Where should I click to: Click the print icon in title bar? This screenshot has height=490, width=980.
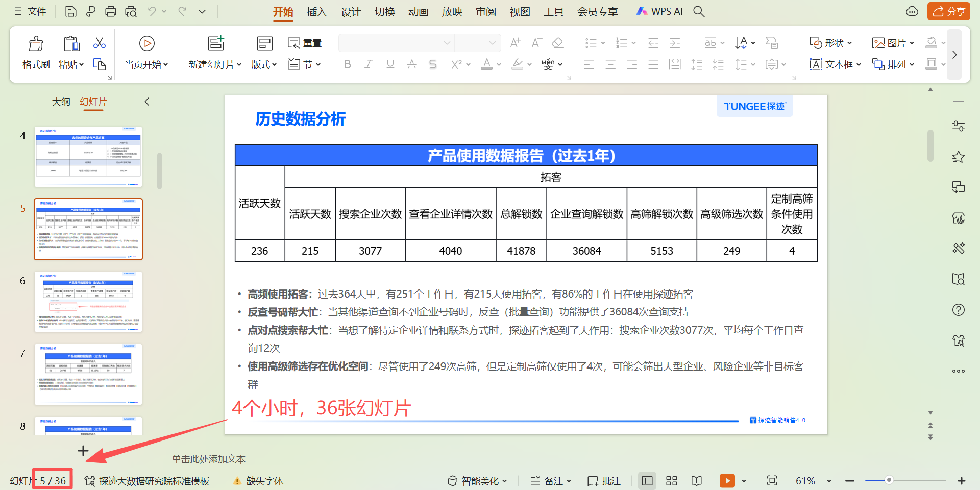pyautogui.click(x=111, y=11)
